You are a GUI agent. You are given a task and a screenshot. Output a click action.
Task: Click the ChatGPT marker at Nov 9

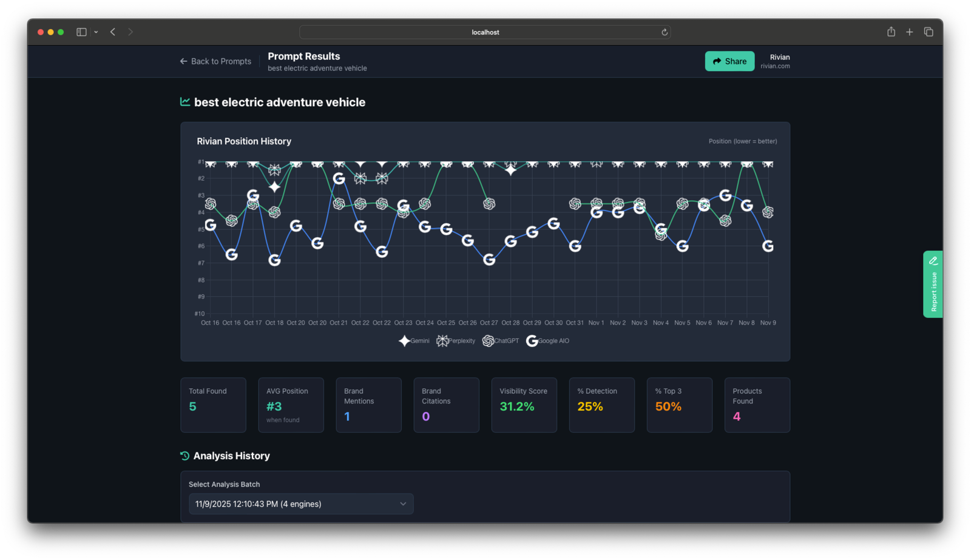768,212
